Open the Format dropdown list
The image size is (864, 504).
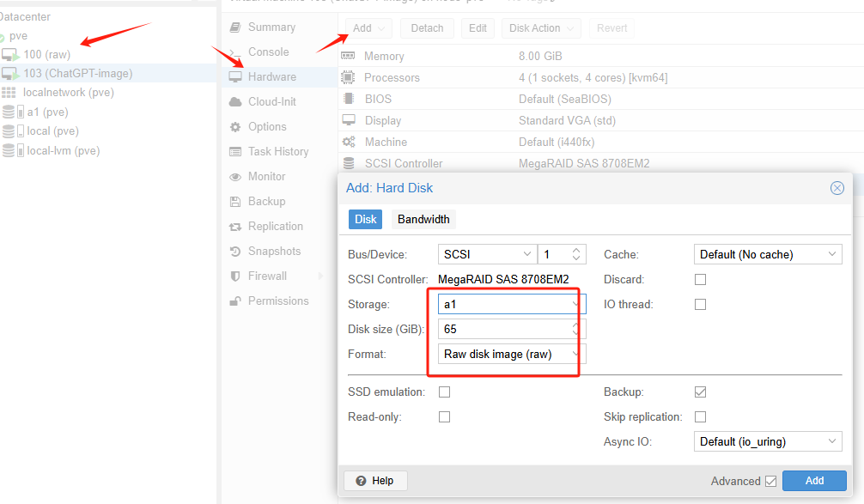tap(511, 354)
